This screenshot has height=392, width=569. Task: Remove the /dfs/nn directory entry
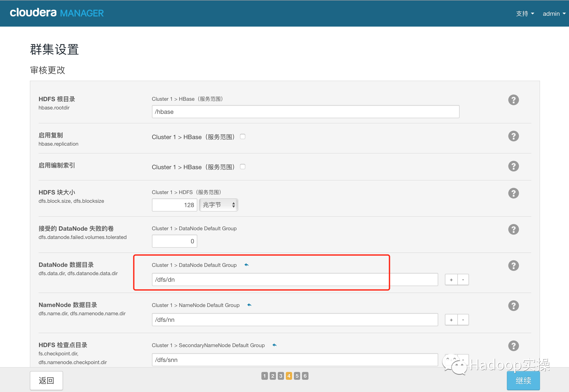(x=463, y=320)
